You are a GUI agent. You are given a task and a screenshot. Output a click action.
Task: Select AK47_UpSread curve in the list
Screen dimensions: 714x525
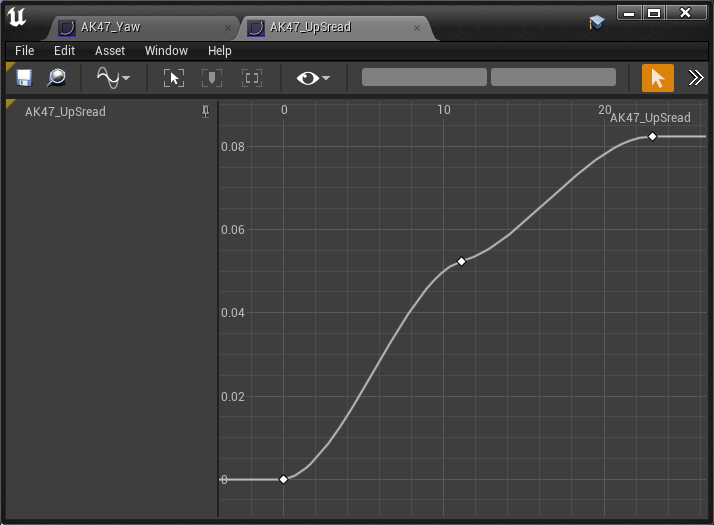[x=65, y=112]
